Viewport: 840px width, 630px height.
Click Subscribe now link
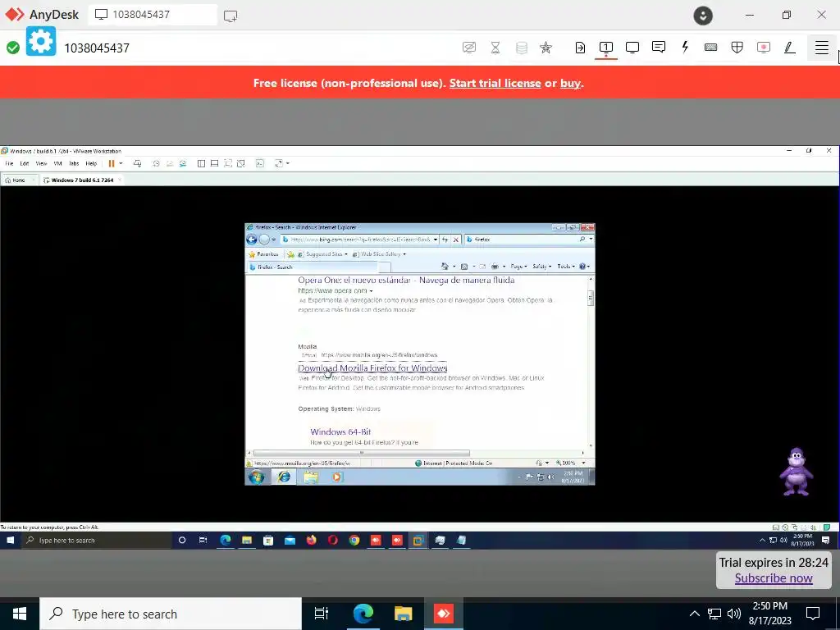coord(774,578)
